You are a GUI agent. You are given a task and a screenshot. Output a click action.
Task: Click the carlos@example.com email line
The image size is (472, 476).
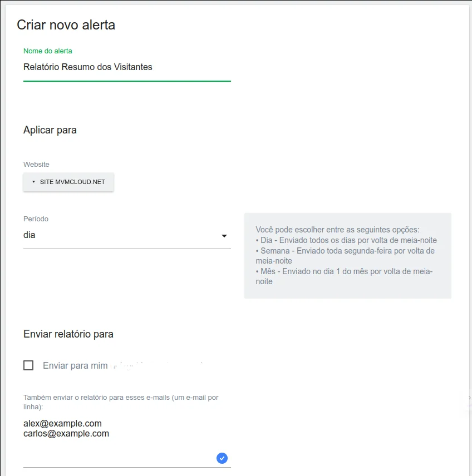[x=66, y=434]
